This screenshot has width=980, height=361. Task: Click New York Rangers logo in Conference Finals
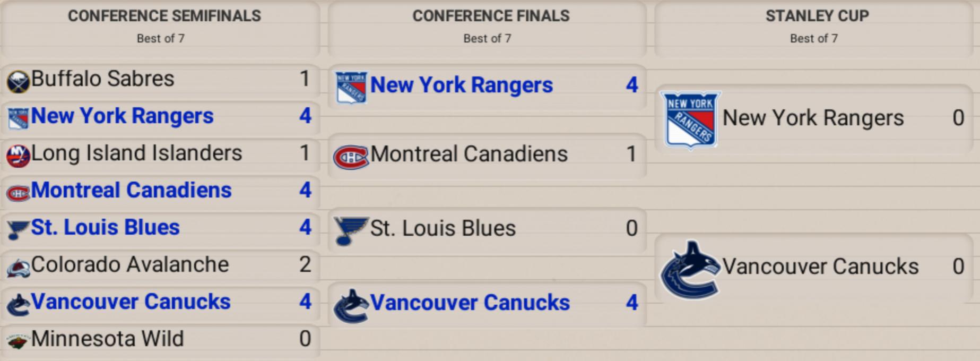(351, 87)
